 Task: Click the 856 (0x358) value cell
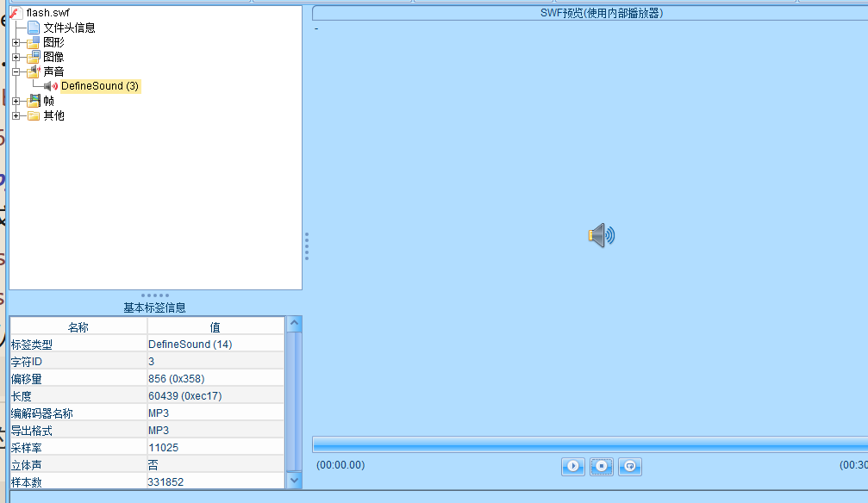(x=215, y=378)
